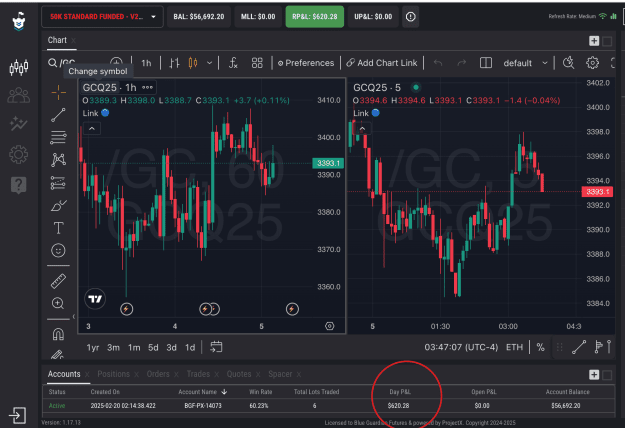This screenshot has width=625, height=428.
Task: Choose the bars chart style icon
Action: pyautogui.click(x=174, y=63)
